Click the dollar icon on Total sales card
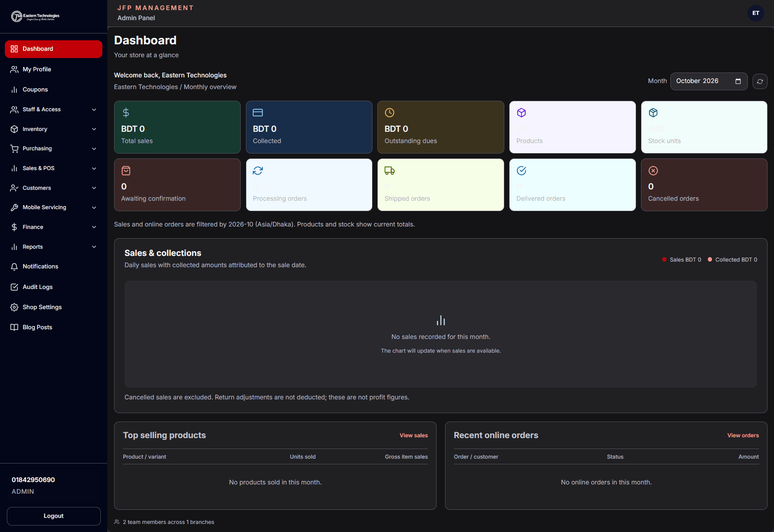774x532 pixels. 126,112
